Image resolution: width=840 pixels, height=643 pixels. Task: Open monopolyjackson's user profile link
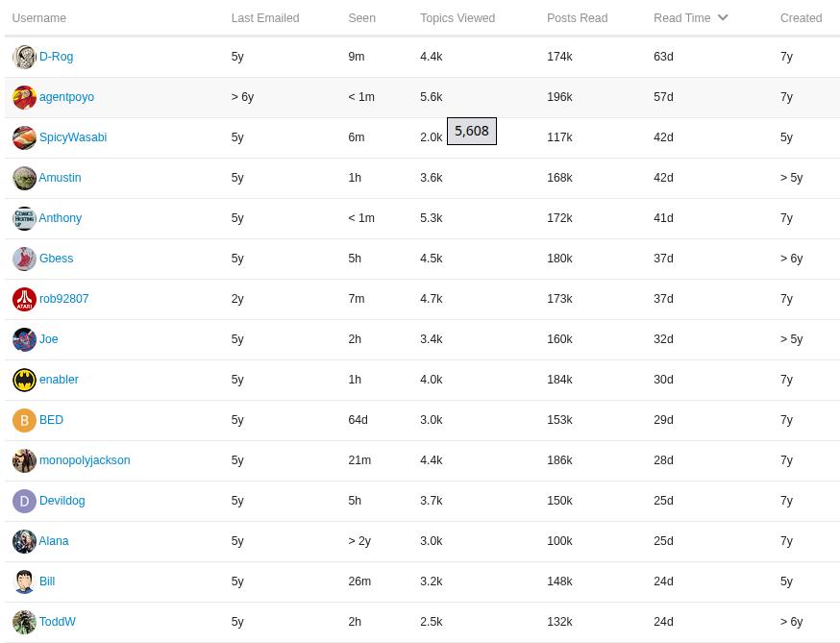point(85,460)
